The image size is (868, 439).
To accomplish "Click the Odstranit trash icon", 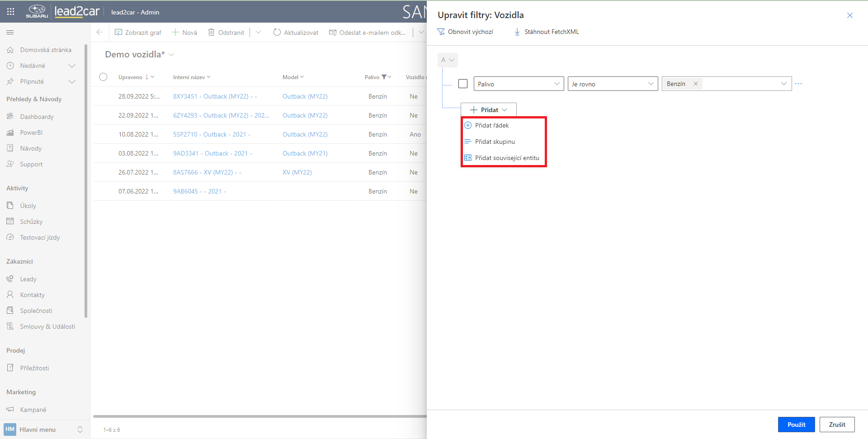I will point(211,33).
